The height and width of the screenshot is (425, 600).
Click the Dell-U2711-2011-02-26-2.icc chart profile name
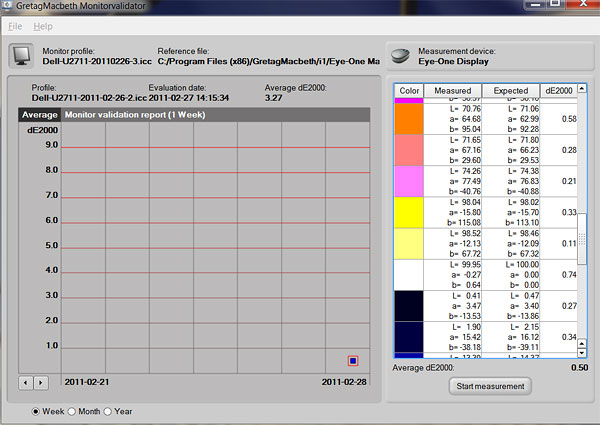coord(89,98)
